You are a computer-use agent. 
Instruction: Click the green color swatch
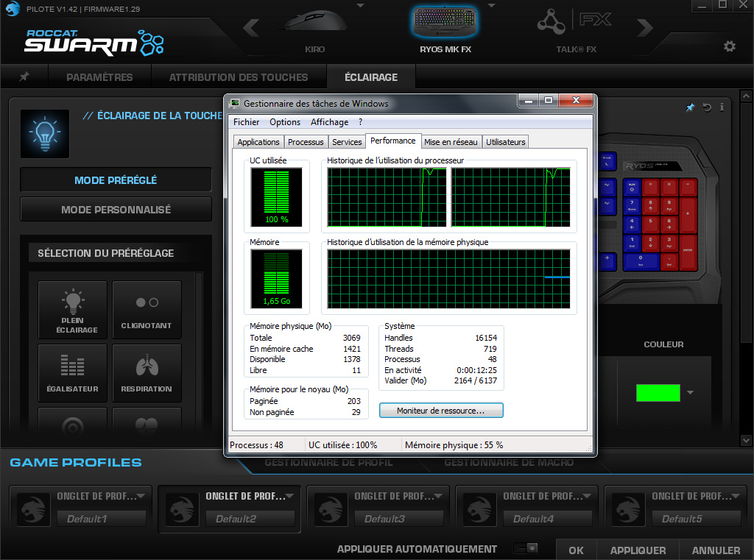click(x=658, y=393)
